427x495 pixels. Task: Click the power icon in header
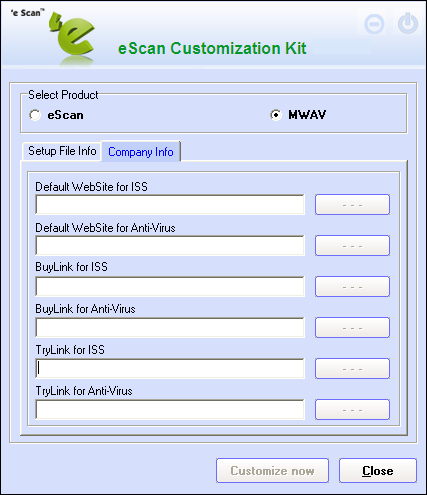pos(408,24)
